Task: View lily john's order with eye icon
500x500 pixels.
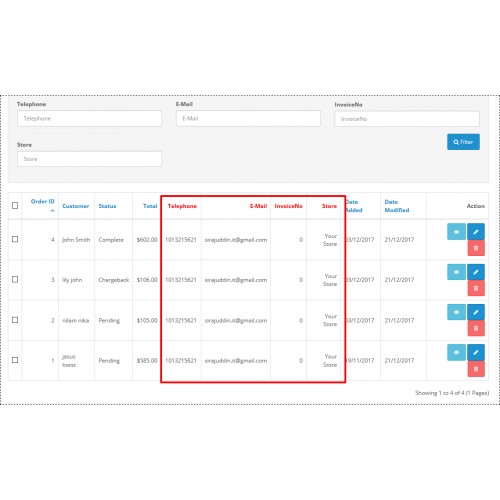Action: click(x=456, y=272)
